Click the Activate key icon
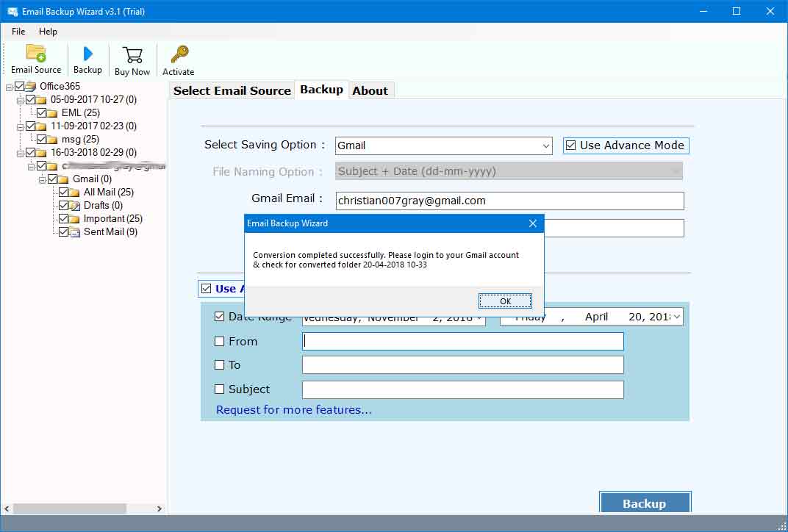Viewport: 788px width, 532px height. point(179,54)
